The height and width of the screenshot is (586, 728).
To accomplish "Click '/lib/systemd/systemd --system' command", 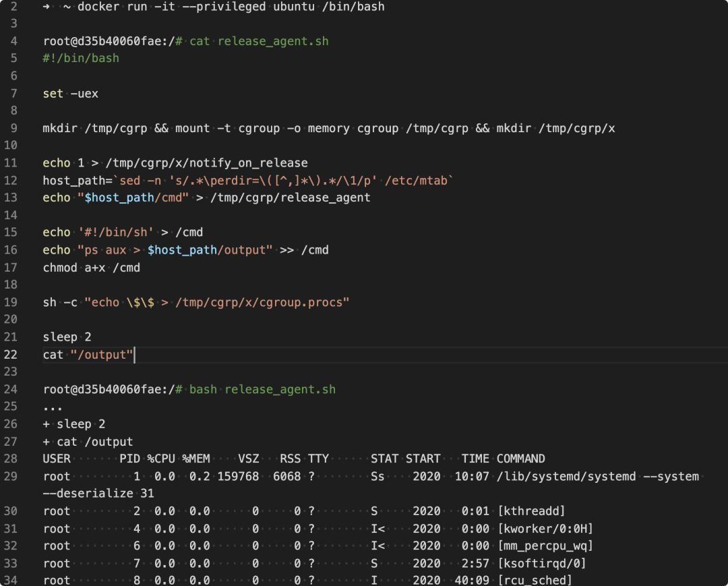I will pyautogui.click(x=597, y=477).
